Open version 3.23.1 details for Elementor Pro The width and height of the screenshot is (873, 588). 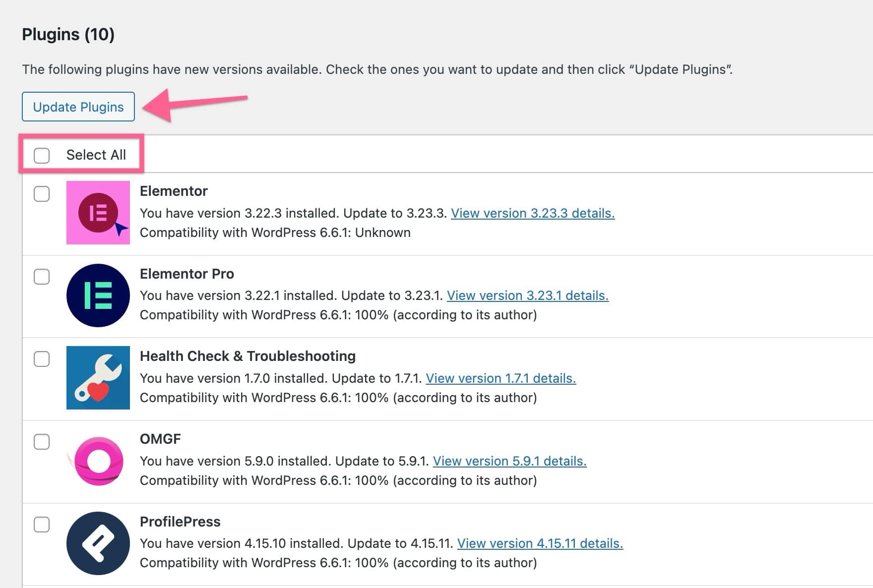coord(527,295)
